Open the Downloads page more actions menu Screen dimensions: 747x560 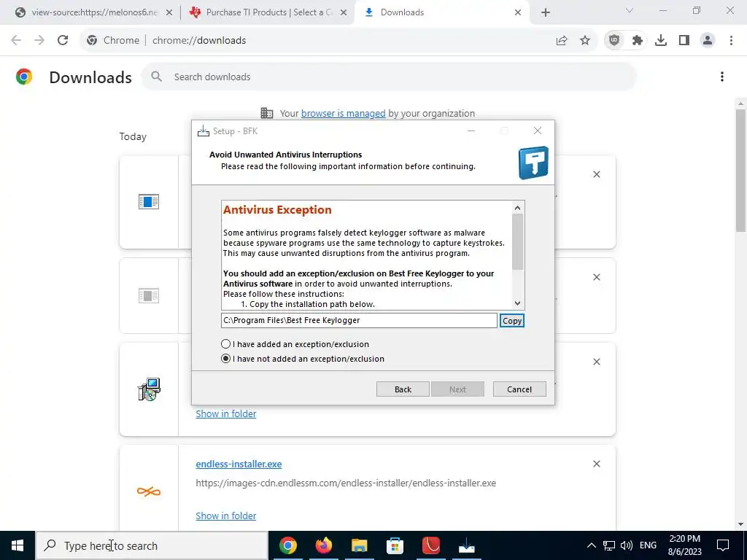[722, 77]
